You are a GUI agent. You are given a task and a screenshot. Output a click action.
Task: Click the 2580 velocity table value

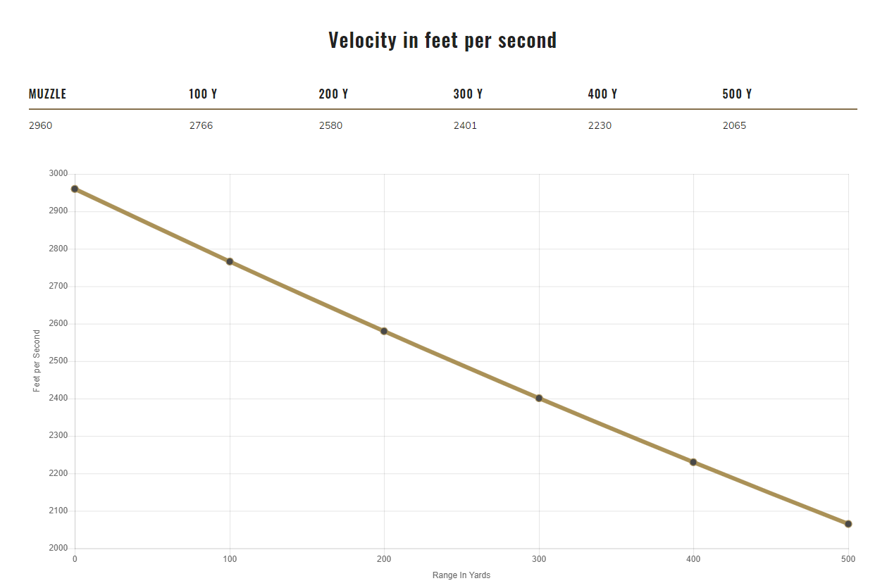(330, 125)
